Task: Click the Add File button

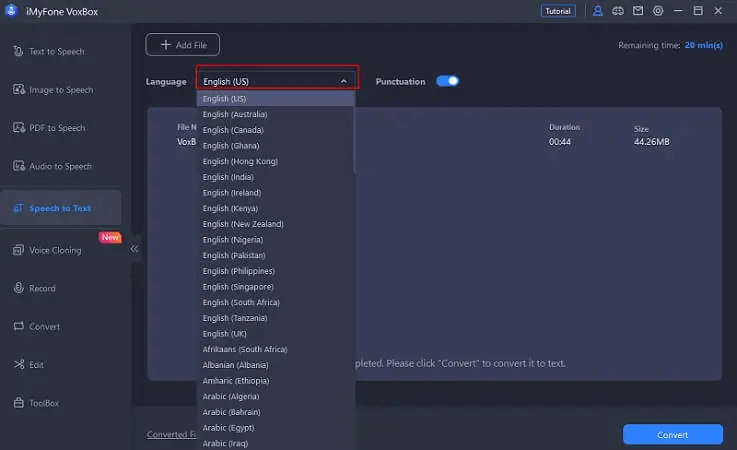Action: point(182,44)
